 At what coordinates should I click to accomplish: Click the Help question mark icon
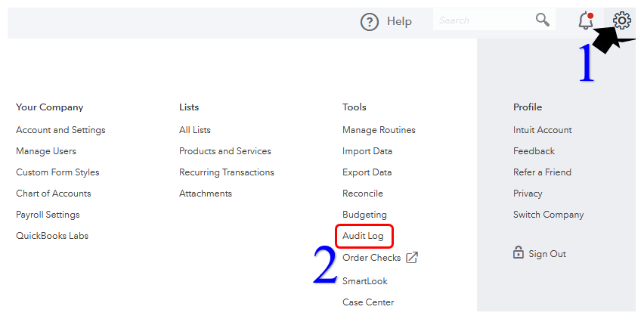coord(369,21)
